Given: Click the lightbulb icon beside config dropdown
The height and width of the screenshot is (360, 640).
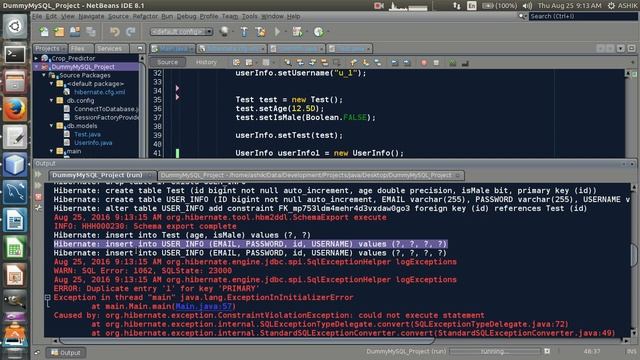Looking at the screenshot, I should coord(224,31).
